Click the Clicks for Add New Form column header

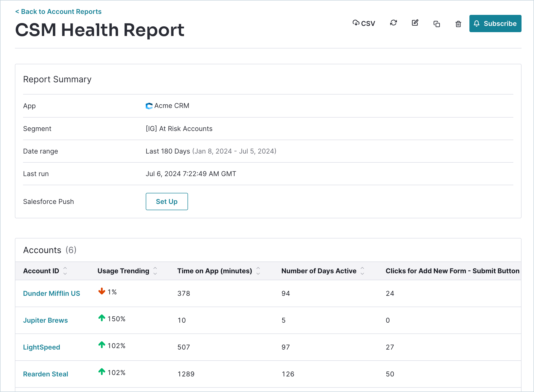click(452, 271)
